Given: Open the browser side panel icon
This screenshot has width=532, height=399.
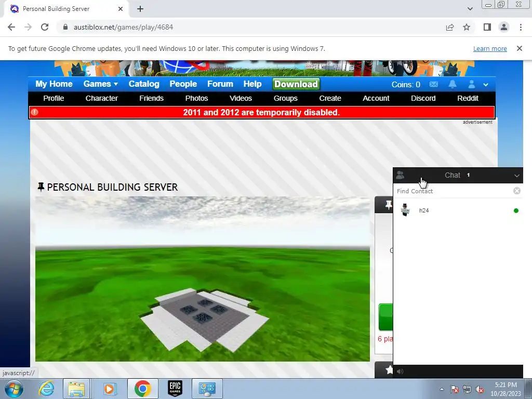Looking at the screenshot, I should coord(487,27).
